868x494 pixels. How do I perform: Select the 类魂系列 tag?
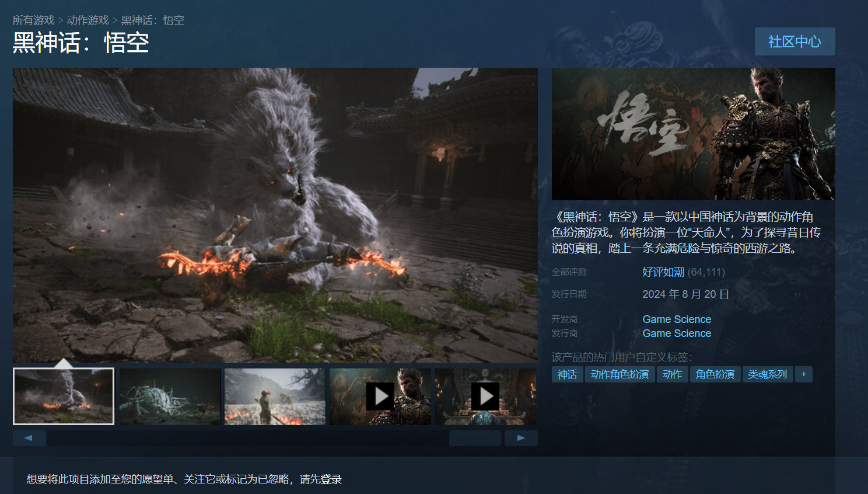(767, 374)
